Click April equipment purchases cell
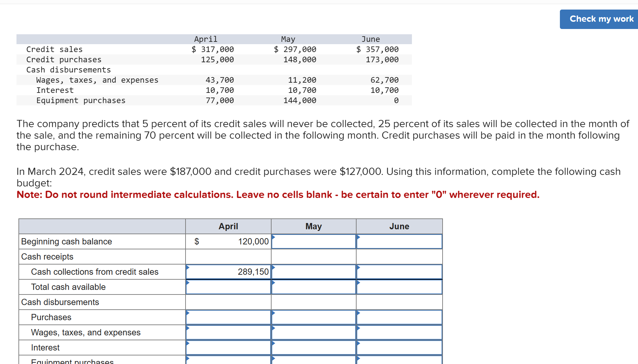The image size is (638, 364). [228, 360]
